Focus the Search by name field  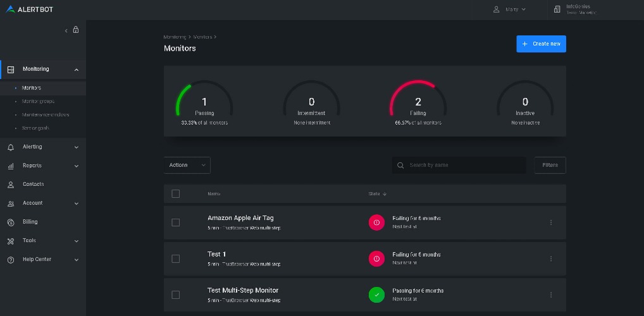[x=465, y=165]
